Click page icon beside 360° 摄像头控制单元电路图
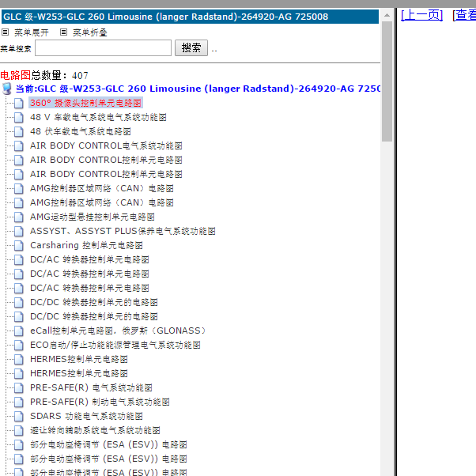Viewport: 476px width, 476px height. coord(19,104)
